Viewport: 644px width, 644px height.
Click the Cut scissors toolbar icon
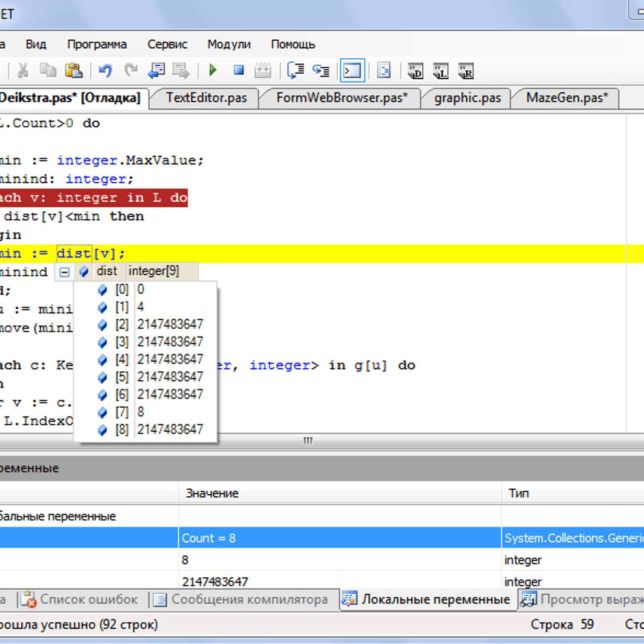tap(23, 71)
